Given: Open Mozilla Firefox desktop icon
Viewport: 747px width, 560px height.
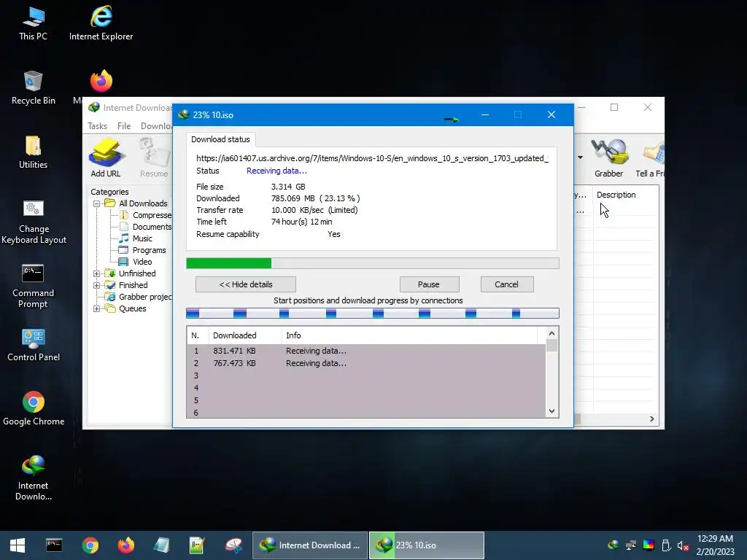Looking at the screenshot, I should (101, 81).
